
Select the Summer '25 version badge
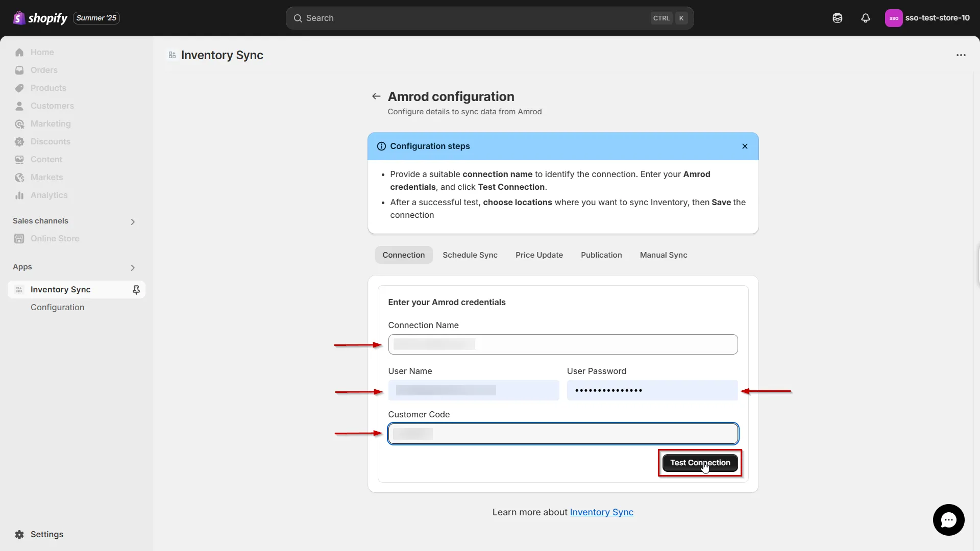96,18
